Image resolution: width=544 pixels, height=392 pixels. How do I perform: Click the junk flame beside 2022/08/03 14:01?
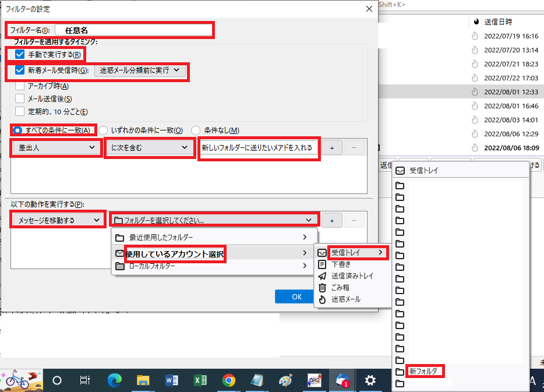coord(475,119)
